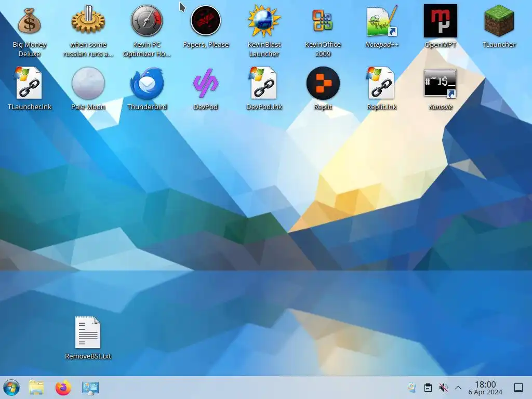Click the 'Pale Moon' label text
Screen dimensions: 532x399
(x=88, y=107)
